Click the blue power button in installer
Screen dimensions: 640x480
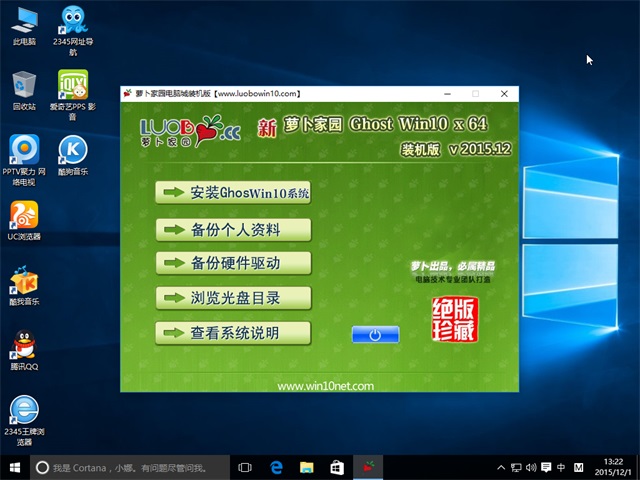[x=376, y=334]
